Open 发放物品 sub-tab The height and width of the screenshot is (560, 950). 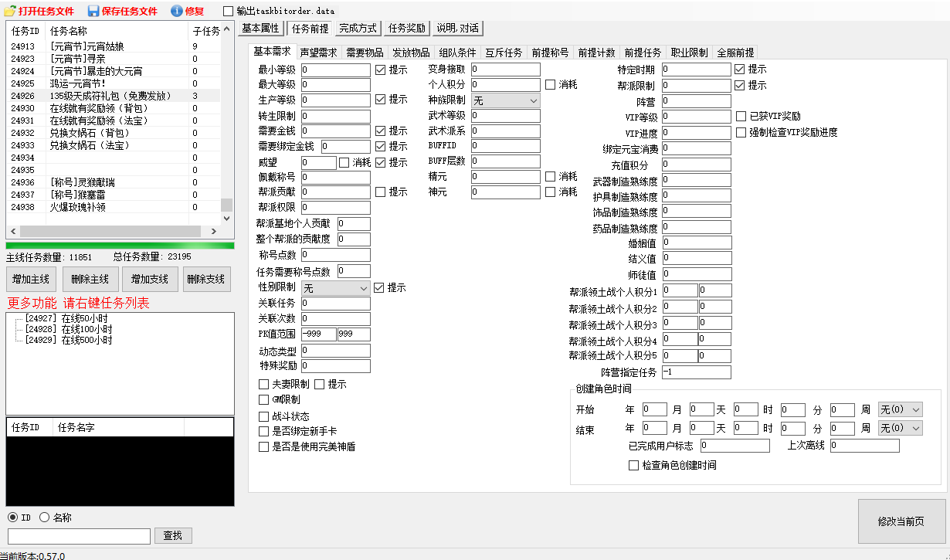[x=411, y=53]
